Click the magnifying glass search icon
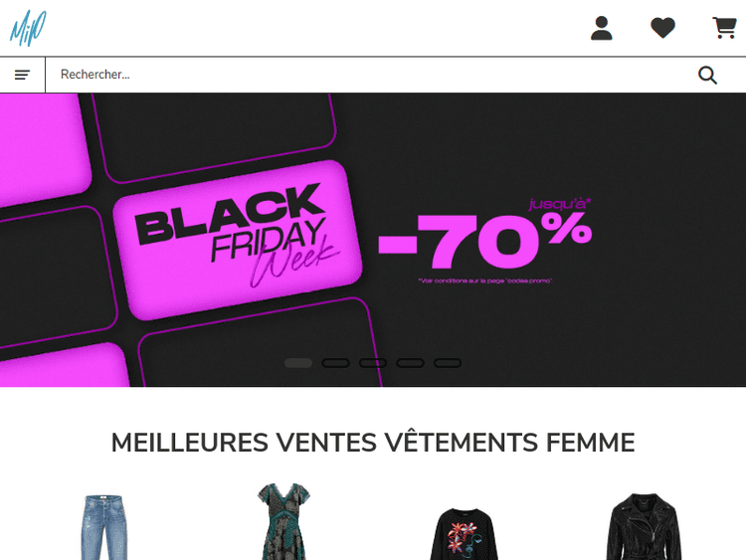This screenshot has width=746, height=560. (x=707, y=76)
